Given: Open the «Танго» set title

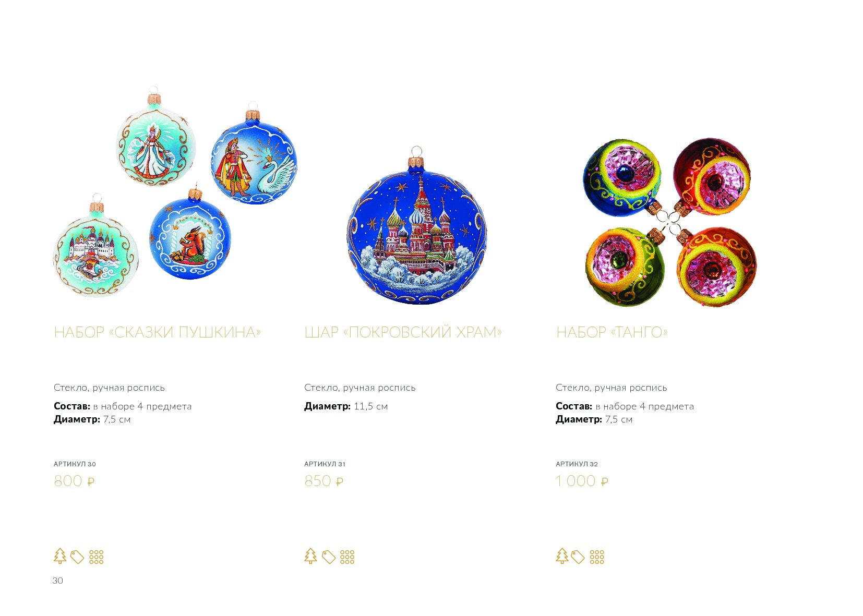Looking at the screenshot, I should [x=612, y=332].
